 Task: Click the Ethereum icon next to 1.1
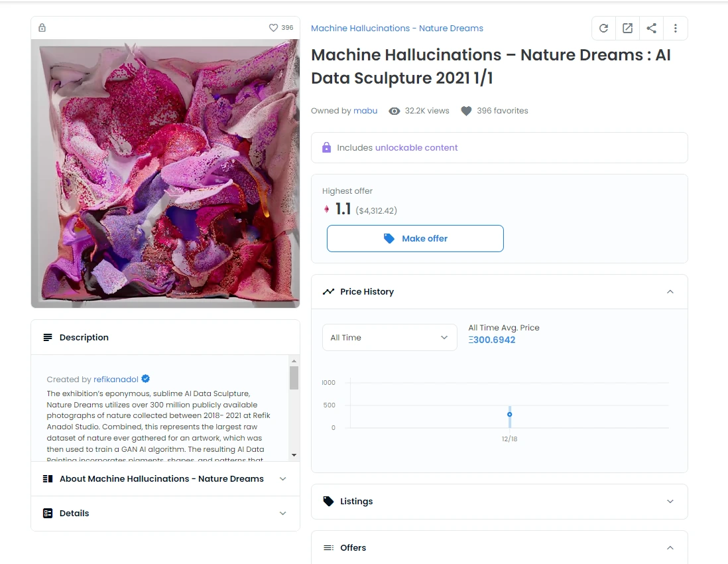tap(326, 210)
